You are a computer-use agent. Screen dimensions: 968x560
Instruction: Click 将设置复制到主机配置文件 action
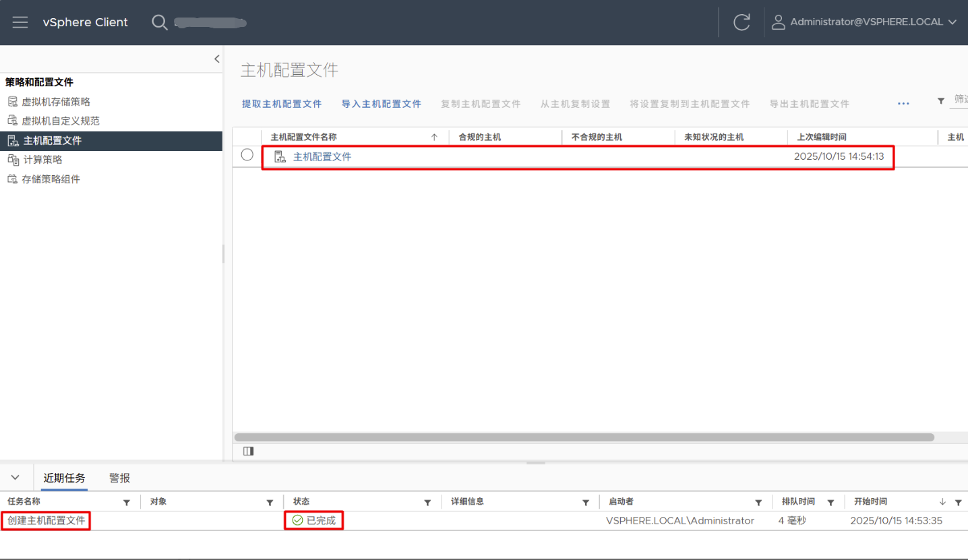coord(690,104)
